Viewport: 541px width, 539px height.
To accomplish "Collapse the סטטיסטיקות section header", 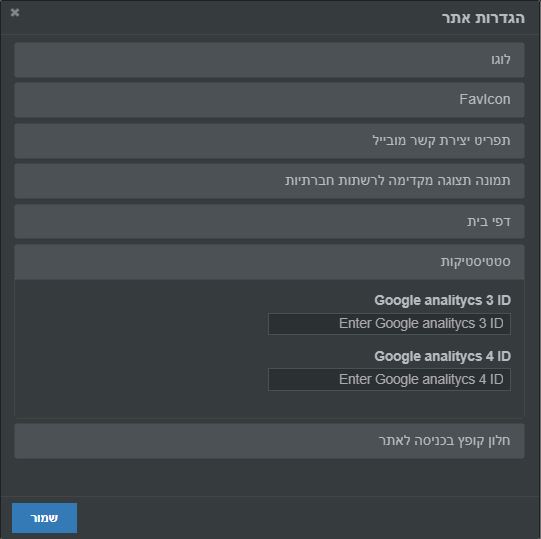I will 269,262.
